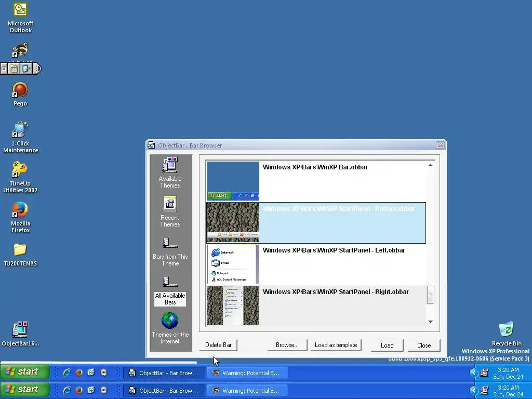Screen dimensions: 532x399
Task: Click the bar list up-arrow scroll button
Action: click(x=430, y=165)
